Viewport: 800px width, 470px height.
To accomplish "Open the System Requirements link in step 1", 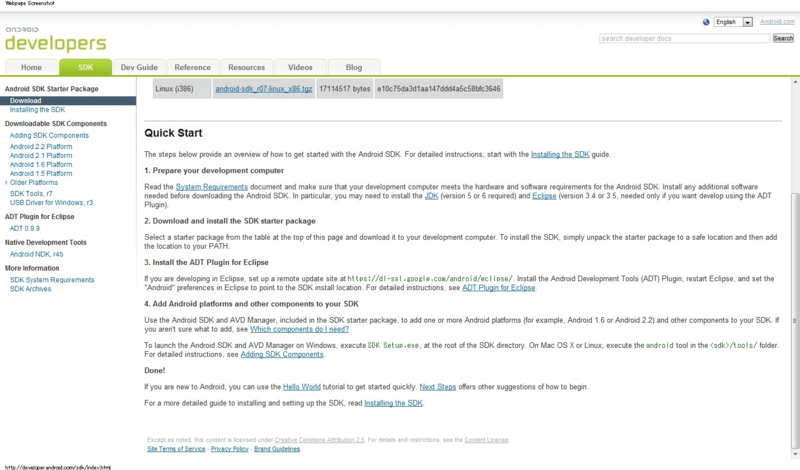I will pos(212,187).
